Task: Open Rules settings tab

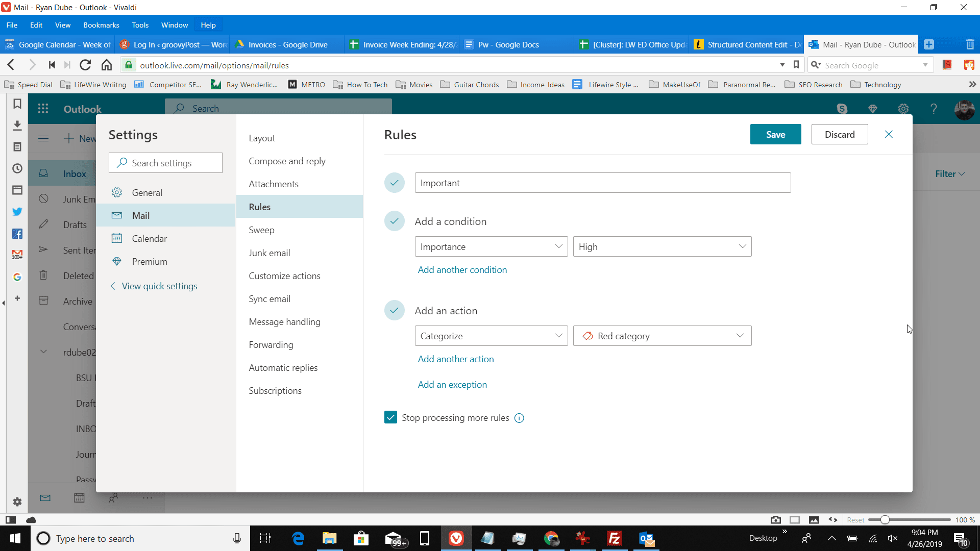Action: pyautogui.click(x=259, y=207)
